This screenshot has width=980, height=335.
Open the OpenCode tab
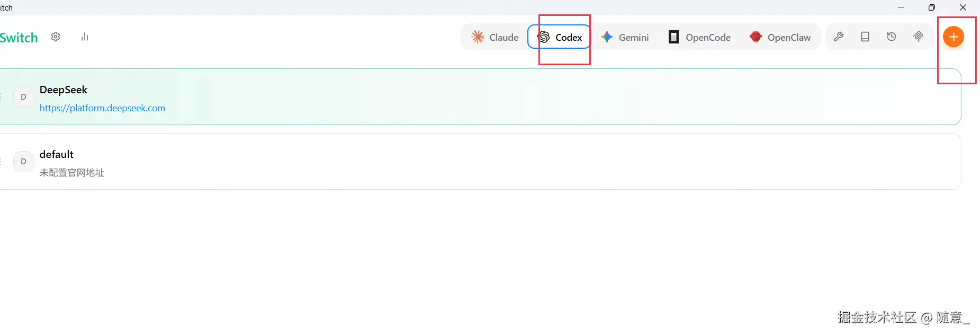point(699,37)
